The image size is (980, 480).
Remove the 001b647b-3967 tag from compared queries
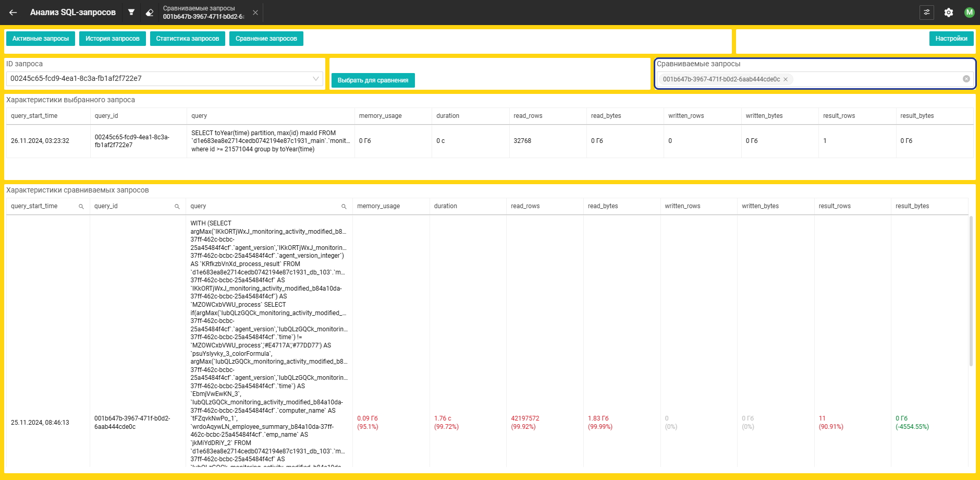(786, 79)
